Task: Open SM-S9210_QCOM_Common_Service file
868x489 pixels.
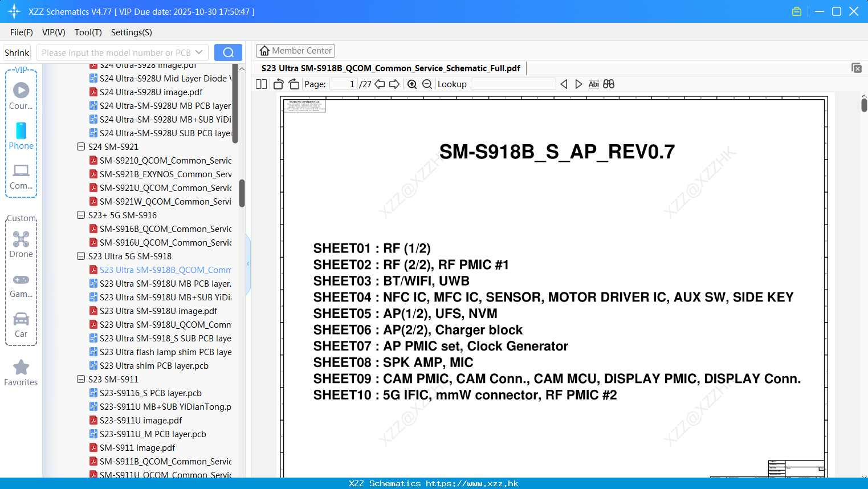Action: point(160,160)
